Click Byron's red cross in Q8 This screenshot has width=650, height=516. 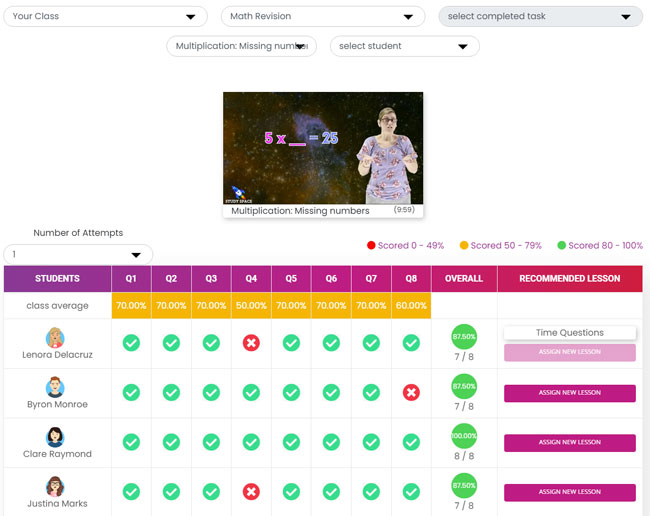point(411,393)
